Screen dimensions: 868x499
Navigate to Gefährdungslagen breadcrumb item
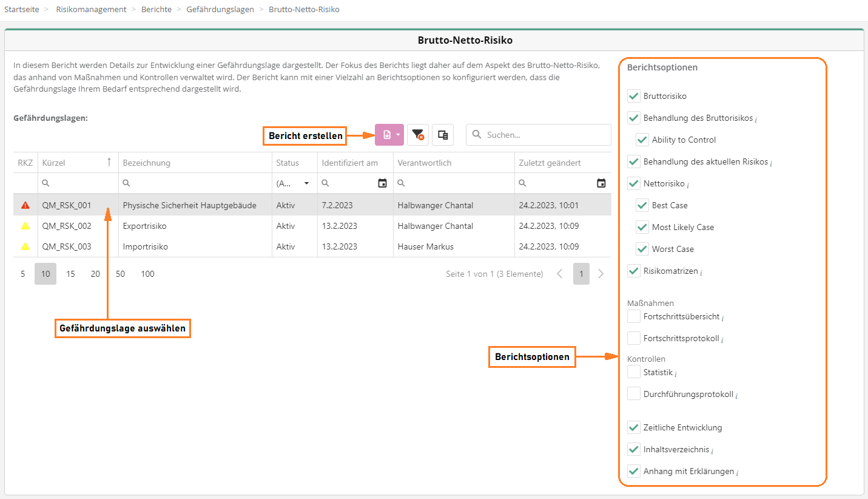(x=220, y=10)
